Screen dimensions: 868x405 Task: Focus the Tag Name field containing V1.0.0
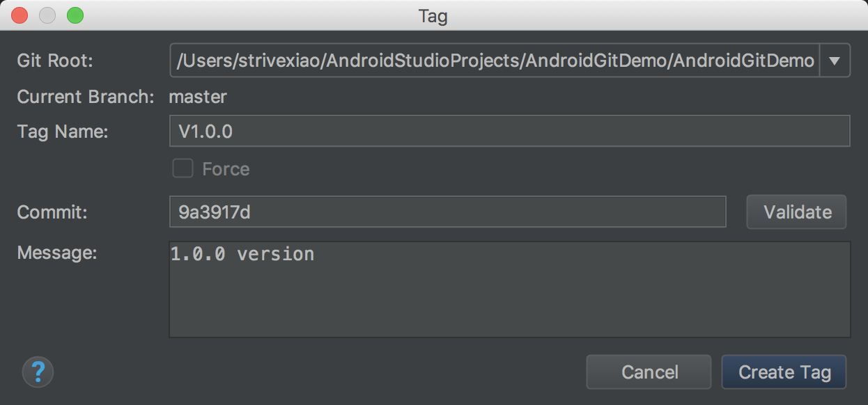(509, 131)
